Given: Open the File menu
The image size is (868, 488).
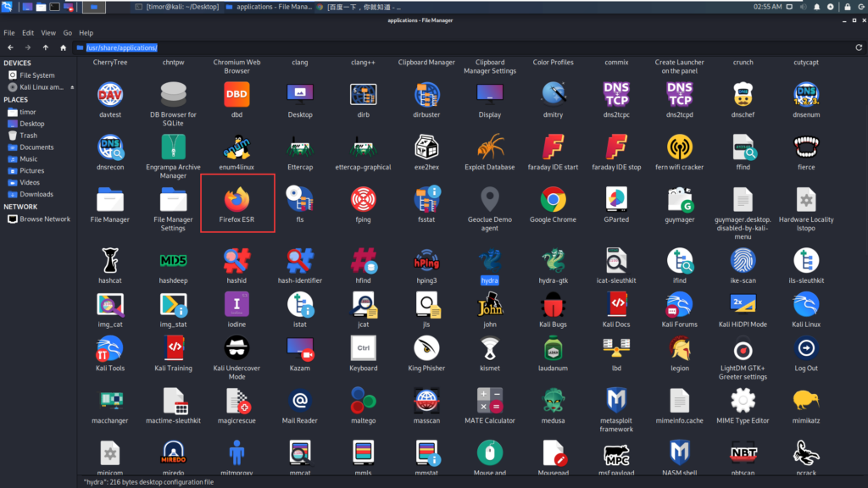Looking at the screenshot, I should tap(9, 33).
